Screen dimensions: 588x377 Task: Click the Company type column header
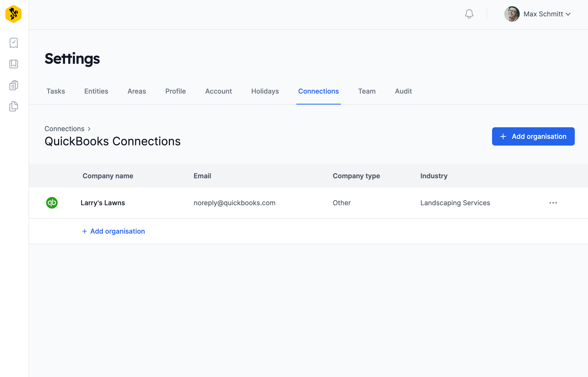[356, 176]
